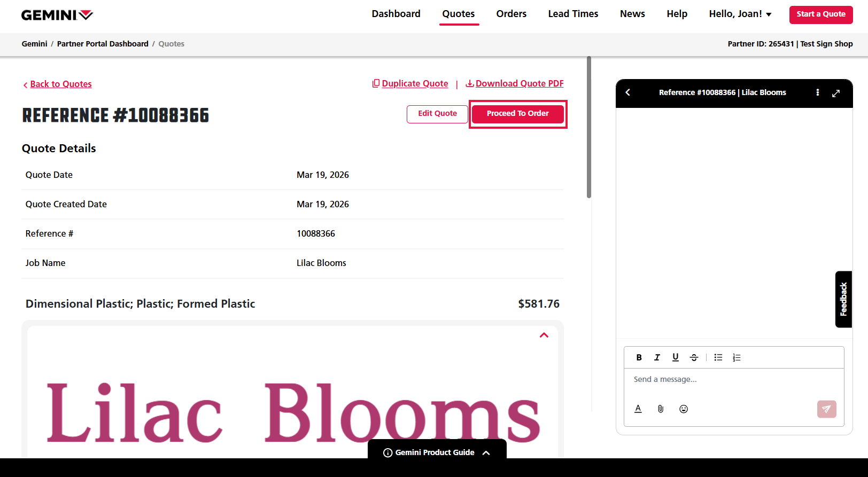Click Proceed To Order button

point(517,113)
